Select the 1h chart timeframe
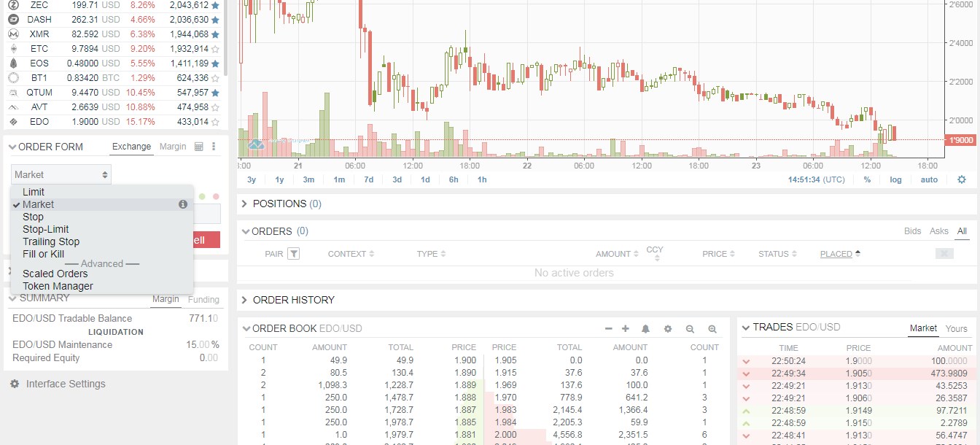This screenshot has width=980, height=445. click(x=481, y=179)
